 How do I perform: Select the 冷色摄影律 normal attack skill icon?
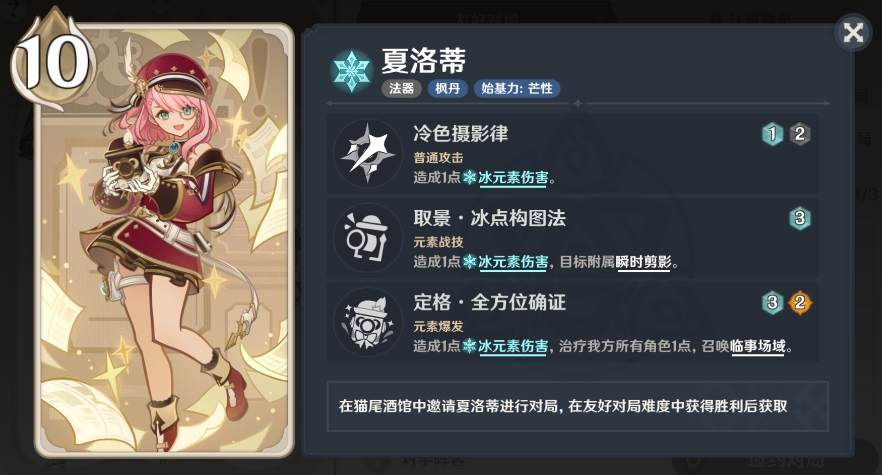[368, 154]
